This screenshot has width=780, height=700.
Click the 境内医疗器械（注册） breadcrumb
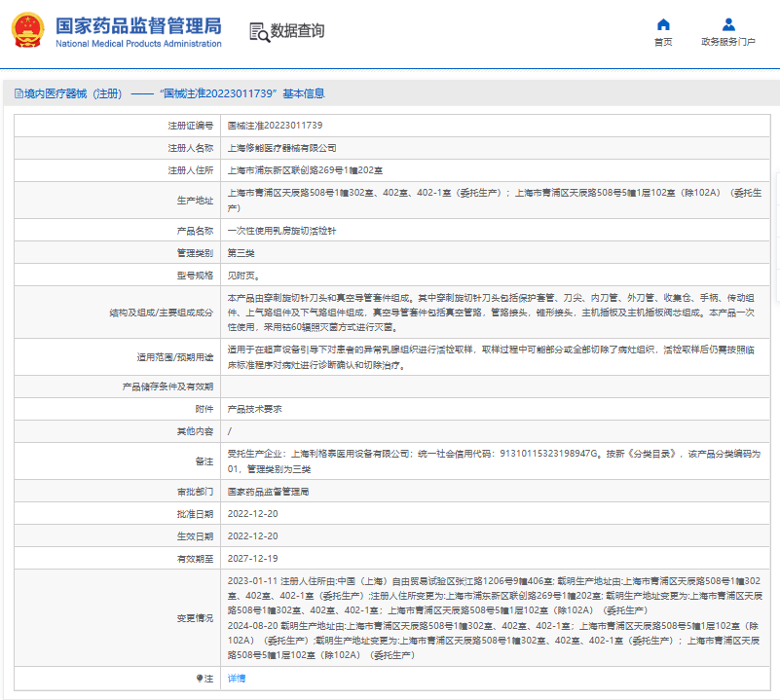coord(73,93)
